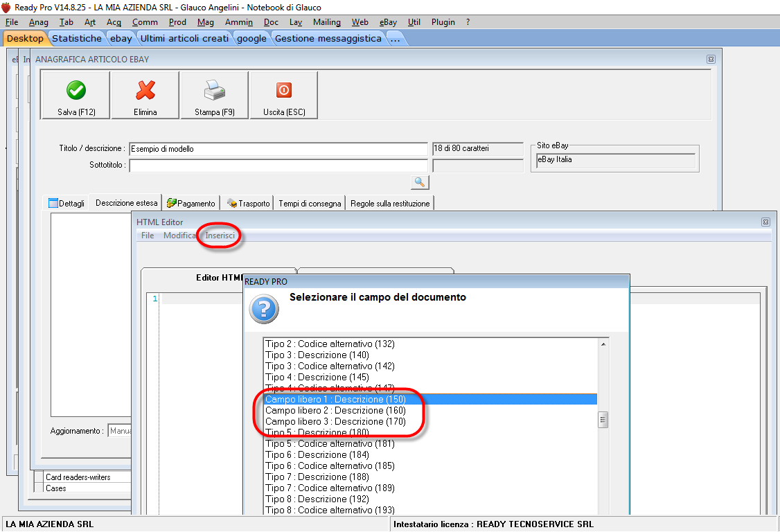
Task: Switch to the ebay desktop tab
Action: pos(121,38)
